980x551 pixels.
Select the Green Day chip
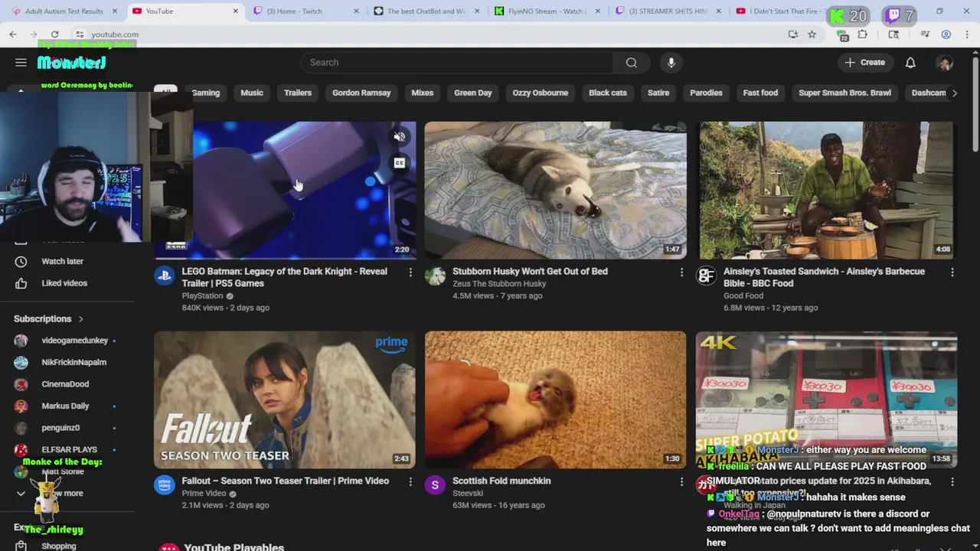pyautogui.click(x=473, y=93)
